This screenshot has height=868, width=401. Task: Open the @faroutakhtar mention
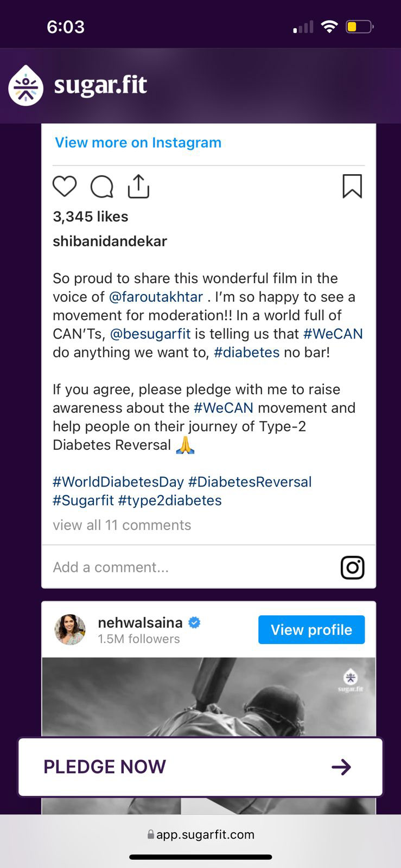pyautogui.click(x=156, y=297)
